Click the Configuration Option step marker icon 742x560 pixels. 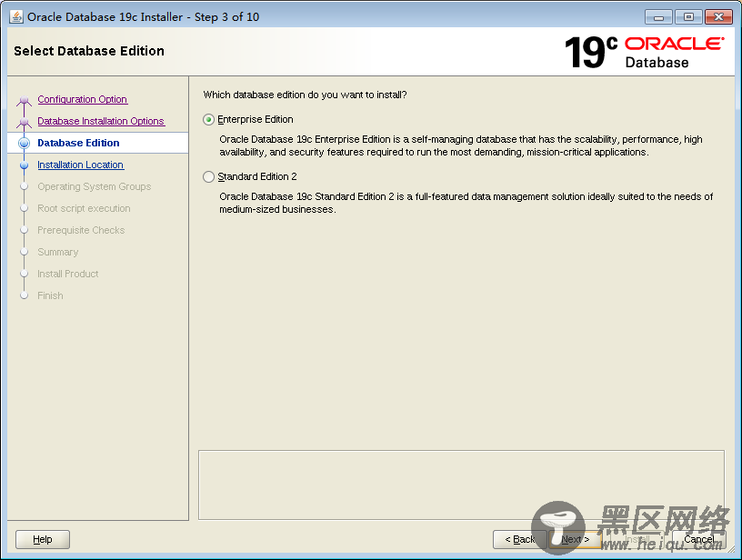pos(25,100)
